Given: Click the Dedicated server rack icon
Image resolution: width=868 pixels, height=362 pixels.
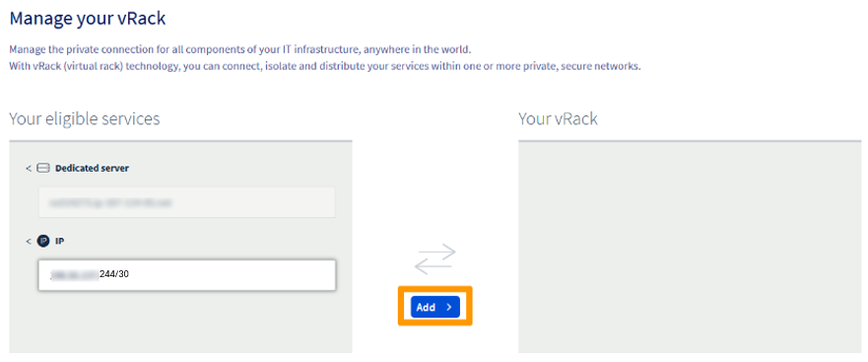Looking at the screenshot, I should point(43,169).
